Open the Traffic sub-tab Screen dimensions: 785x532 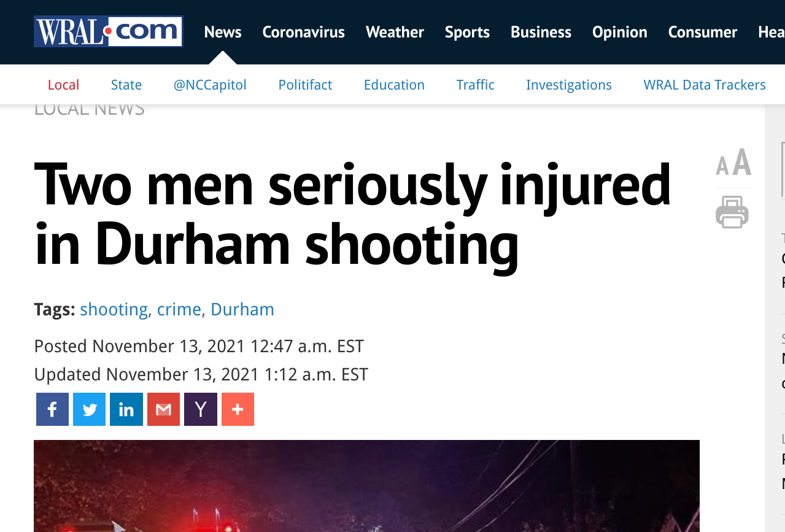(x=475, y=85)
